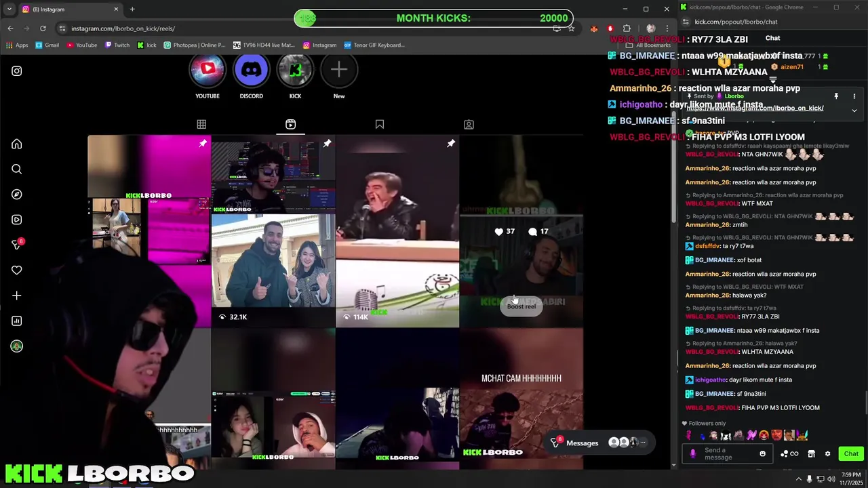Switch to the Tagged photos tab
This screenshot has height=488, width=868.
pyautogui.click(x=469, y=124)
